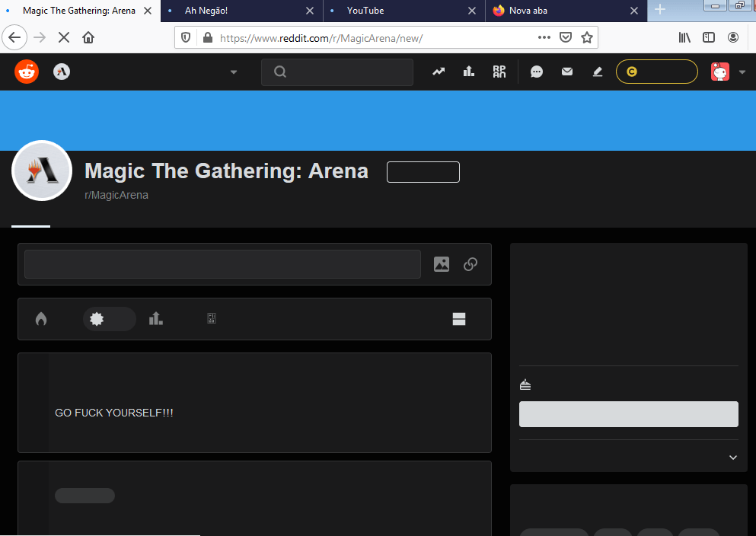Click the coins button in header
The image size is (756, 536).
tap(657, 72)
